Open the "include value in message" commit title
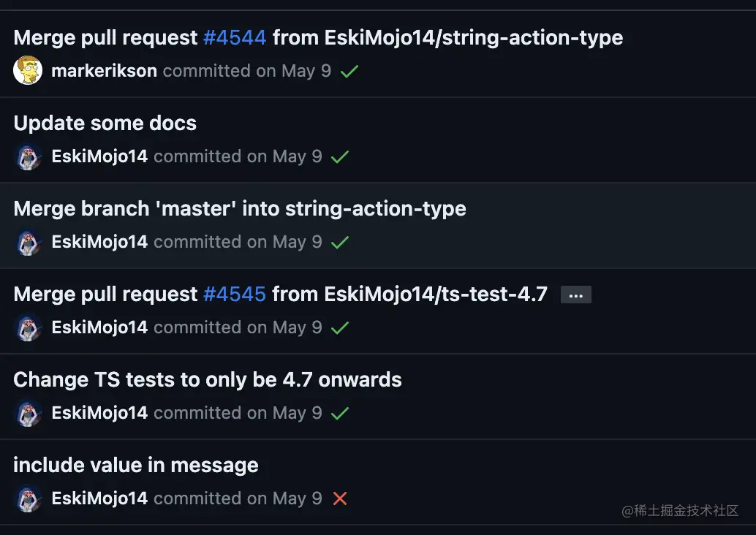Image resolution: width=756 pixels, height=535 pixels. 136,466
